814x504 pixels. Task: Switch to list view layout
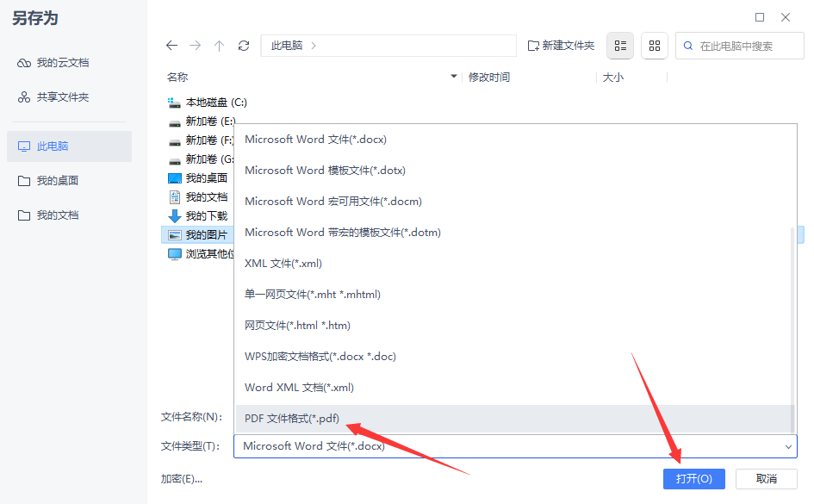click(620, 46)
